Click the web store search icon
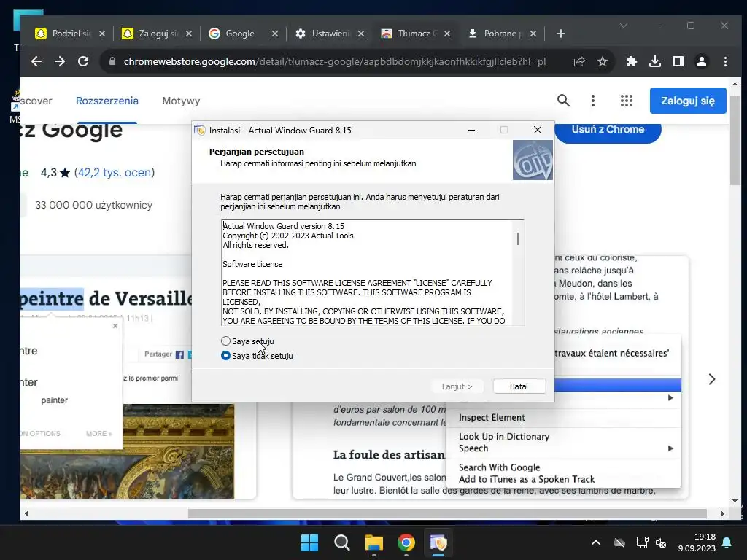Viewport: 747px width, 560px height. point(564,101)
